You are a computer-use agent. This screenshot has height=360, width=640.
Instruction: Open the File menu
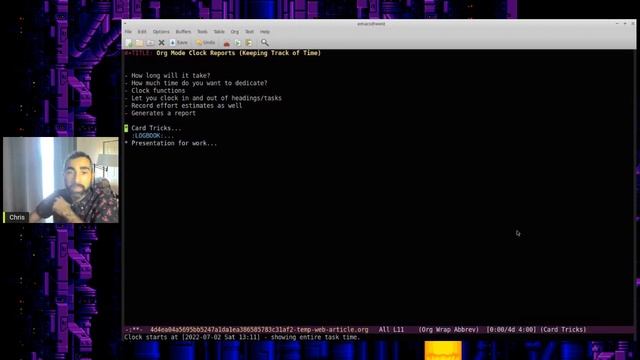[x=128, y=31]
